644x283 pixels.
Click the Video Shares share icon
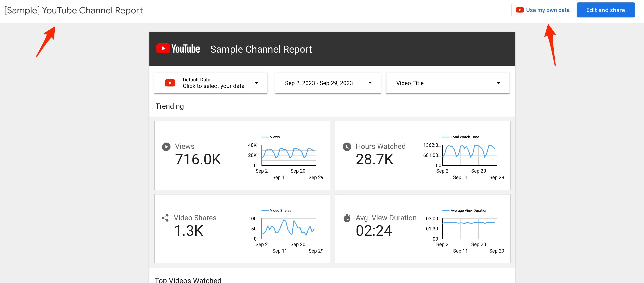point(165,218)
